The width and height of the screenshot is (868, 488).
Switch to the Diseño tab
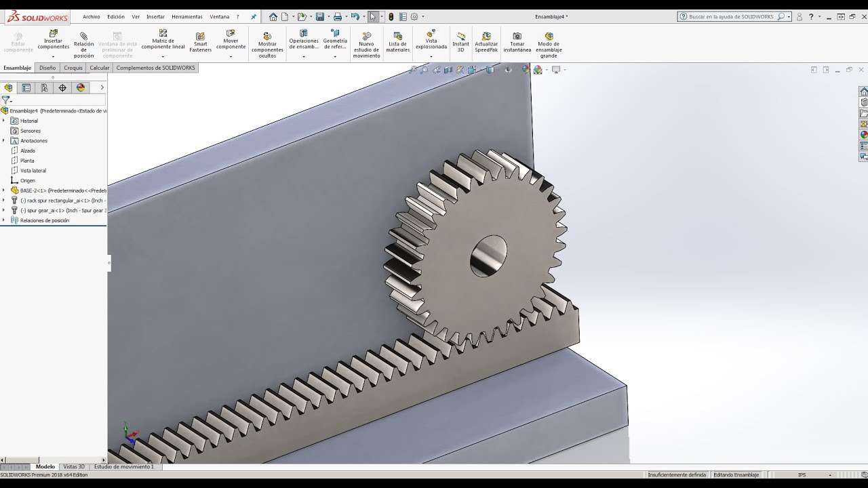47,68
